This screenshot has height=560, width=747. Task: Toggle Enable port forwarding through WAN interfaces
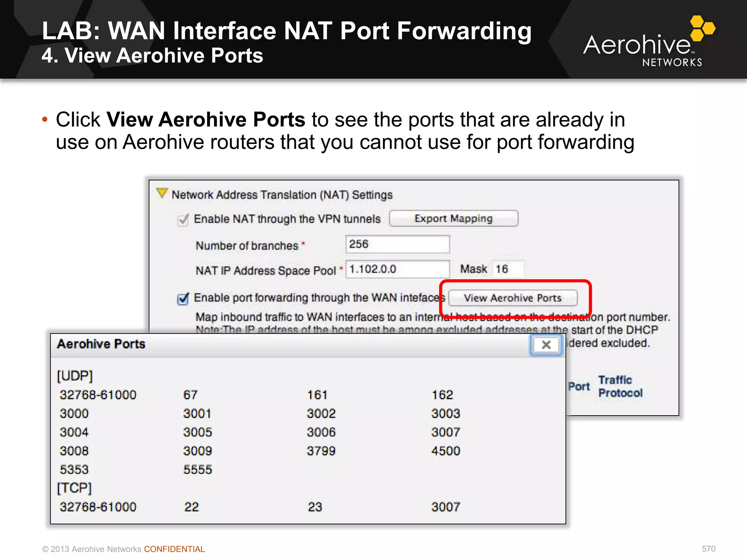click(183, 298)
